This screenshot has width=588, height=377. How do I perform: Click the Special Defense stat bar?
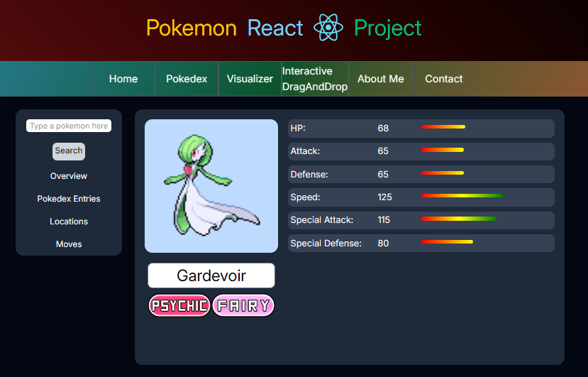coord(447,242)
